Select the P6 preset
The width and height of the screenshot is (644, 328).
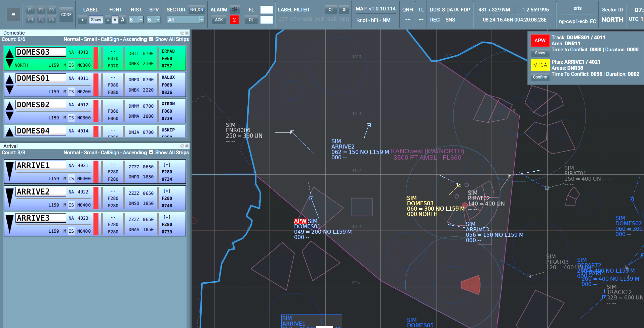coord(51,19)
